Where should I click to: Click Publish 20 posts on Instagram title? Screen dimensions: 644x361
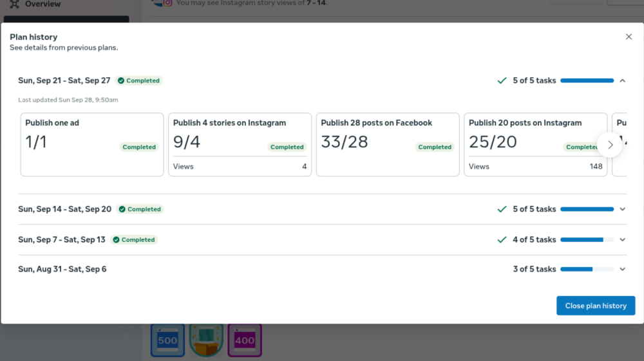tap(525, 123)
